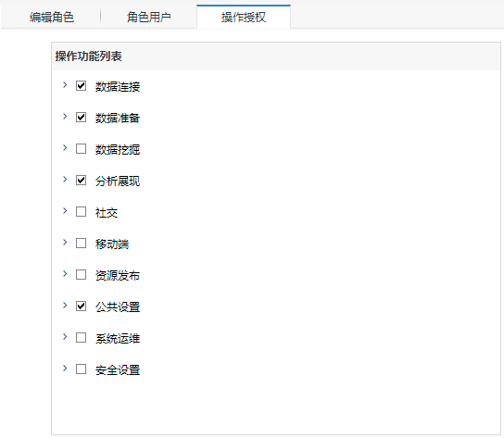Select the 操作授权 tab
Screen dimensions: 504x438
point(244,17)
